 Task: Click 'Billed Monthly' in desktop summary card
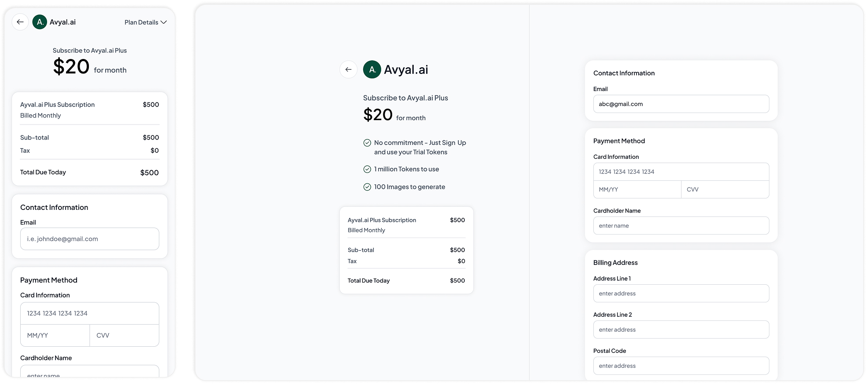coord(366,230)
